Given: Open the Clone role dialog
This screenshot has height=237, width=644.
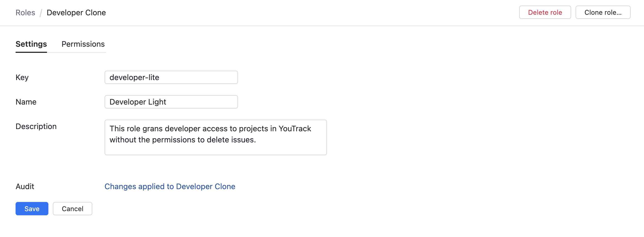Looking at the screenshot, I should [x=603, y=13].
